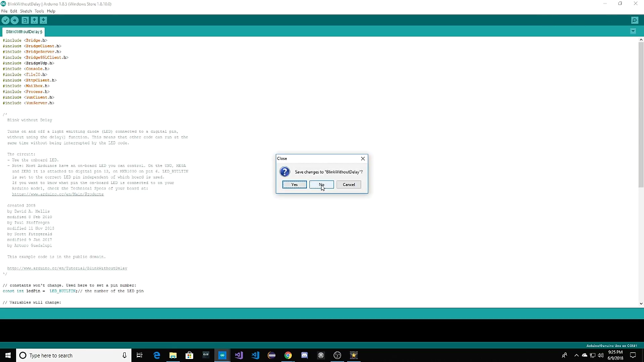The width and height of the screenshot is (644, 362).
Task: Click the editor scrollbar down arrow
Action: (x=641, y=303)
